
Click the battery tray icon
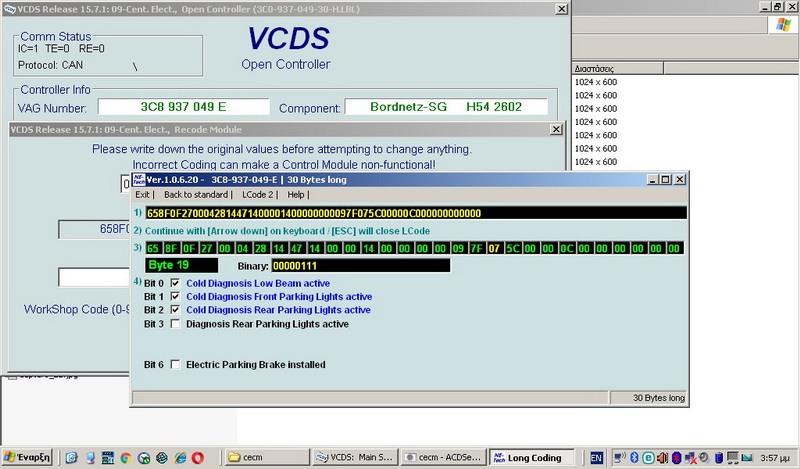[x=718, y=458]
